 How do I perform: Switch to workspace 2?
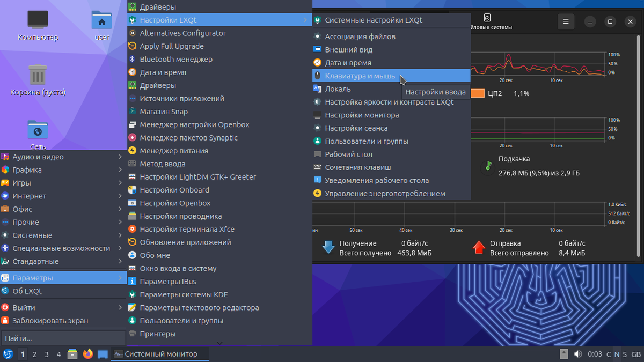(x=34, y=354)
